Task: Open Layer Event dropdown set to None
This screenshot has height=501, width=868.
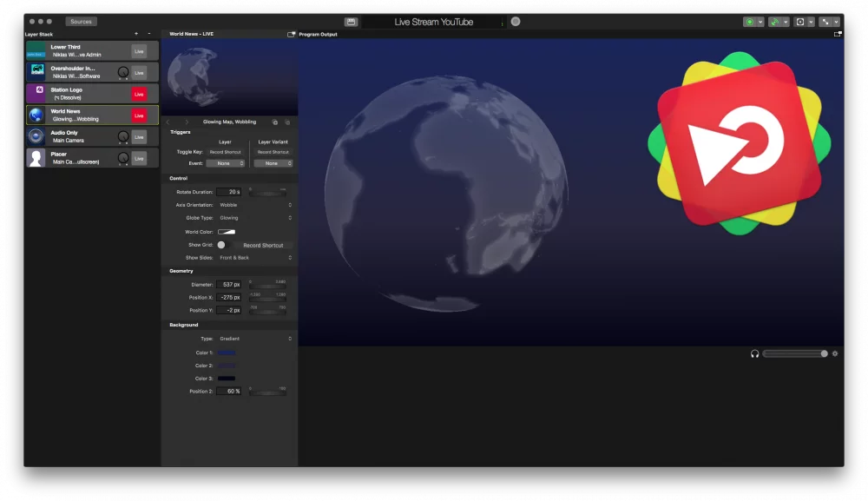Action: [226, 163]
